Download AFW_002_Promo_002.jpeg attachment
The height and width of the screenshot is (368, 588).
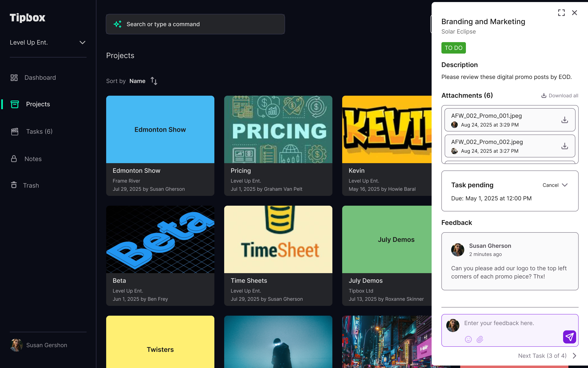[x=565, y=146]
